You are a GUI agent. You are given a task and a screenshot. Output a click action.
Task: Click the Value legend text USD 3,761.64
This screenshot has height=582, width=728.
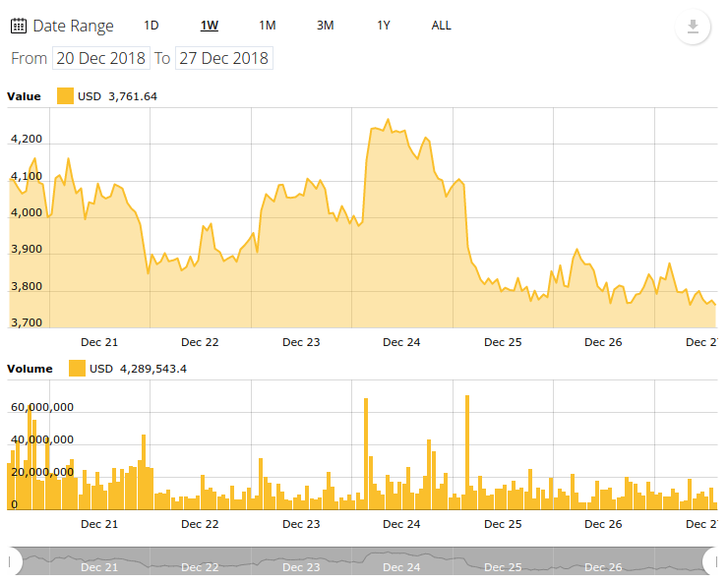117,96
